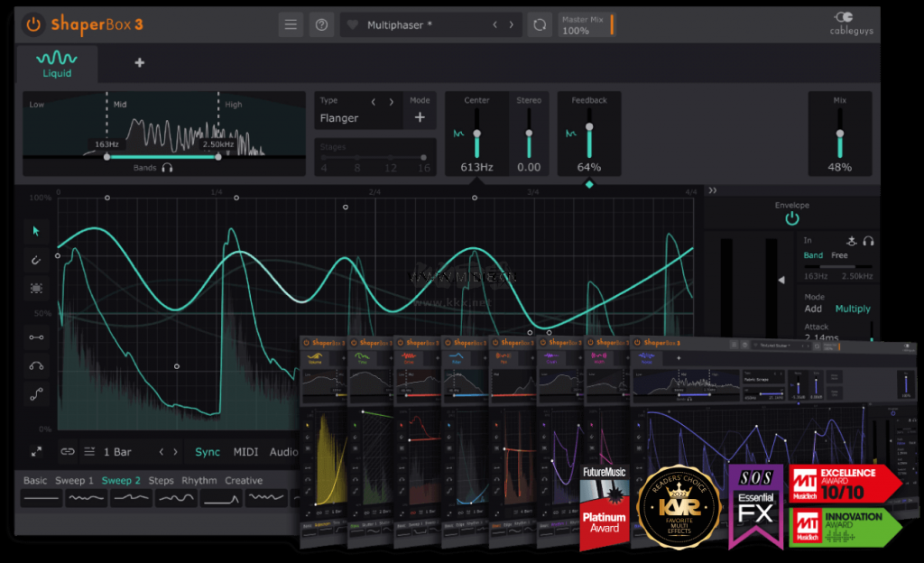Toggle the Envelope power button
The height and width of the screenshot is (563, 924).
click(791, 218)
